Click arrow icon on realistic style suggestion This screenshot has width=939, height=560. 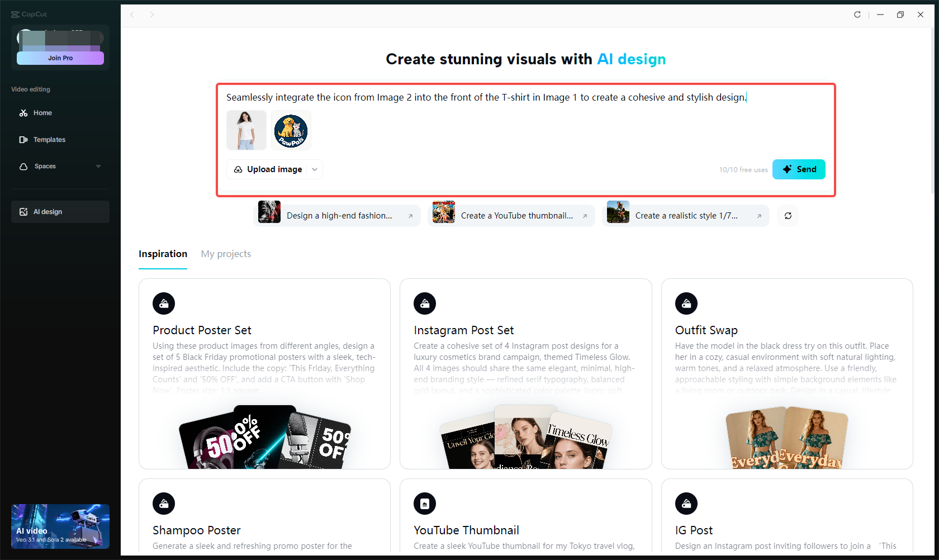tap(759, 216)
